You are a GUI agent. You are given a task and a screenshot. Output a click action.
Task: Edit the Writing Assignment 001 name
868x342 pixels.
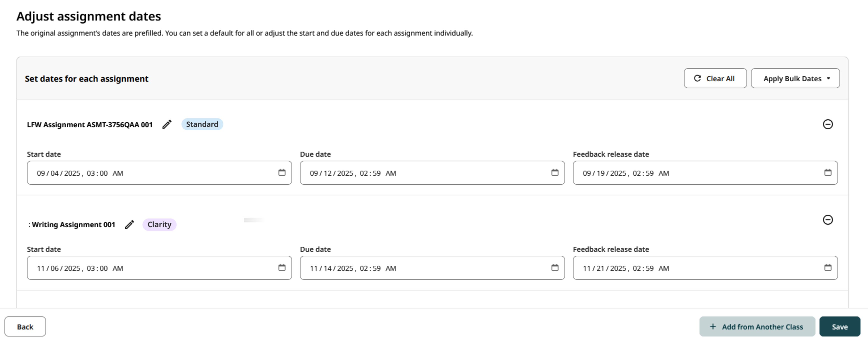(129, 225)
